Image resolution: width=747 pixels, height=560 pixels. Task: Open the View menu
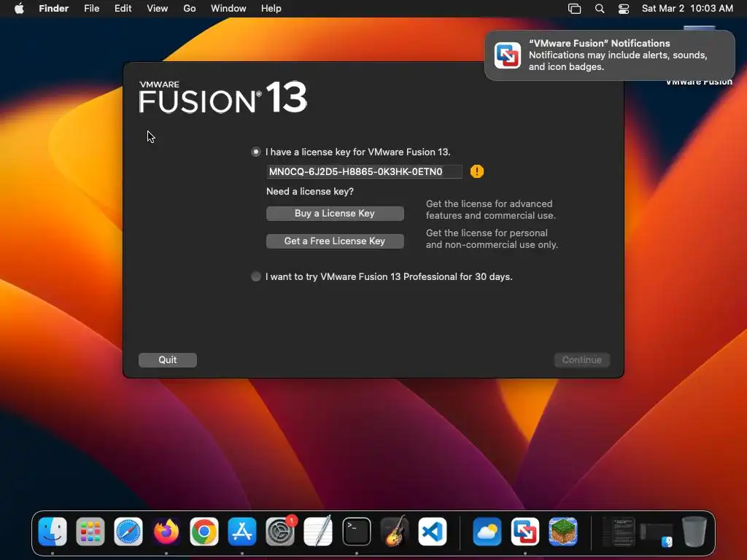click(158, 9)
